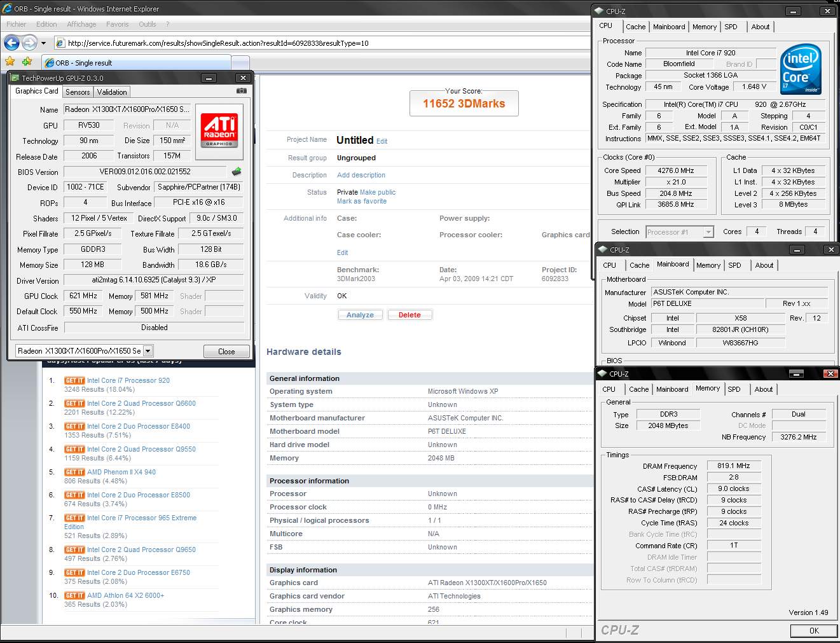Open the GPU-Z graphics card selector dropdown

(148, 350)
